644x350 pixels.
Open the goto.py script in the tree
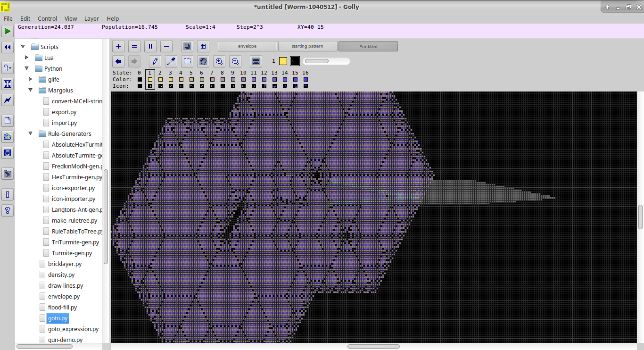point(58,318)
